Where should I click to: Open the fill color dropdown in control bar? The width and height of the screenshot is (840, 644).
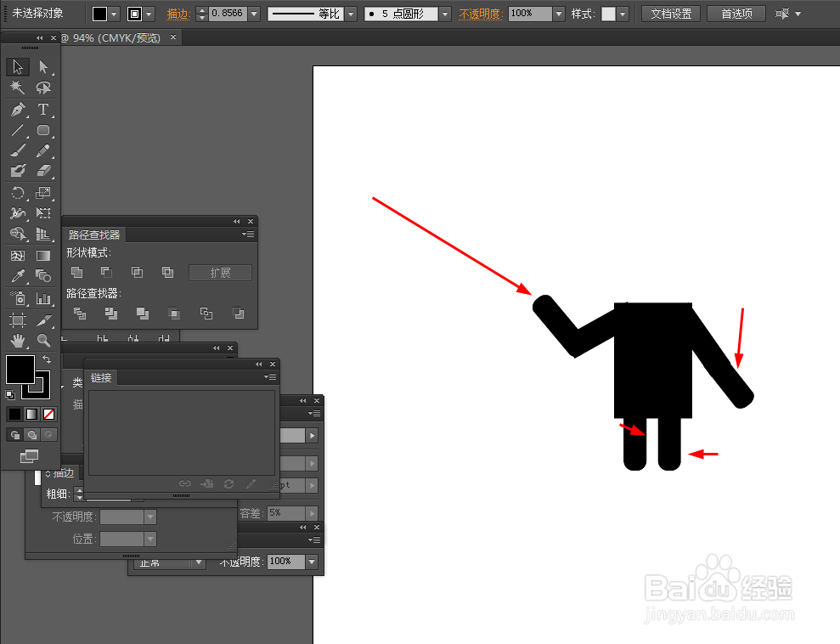[114, 14]
